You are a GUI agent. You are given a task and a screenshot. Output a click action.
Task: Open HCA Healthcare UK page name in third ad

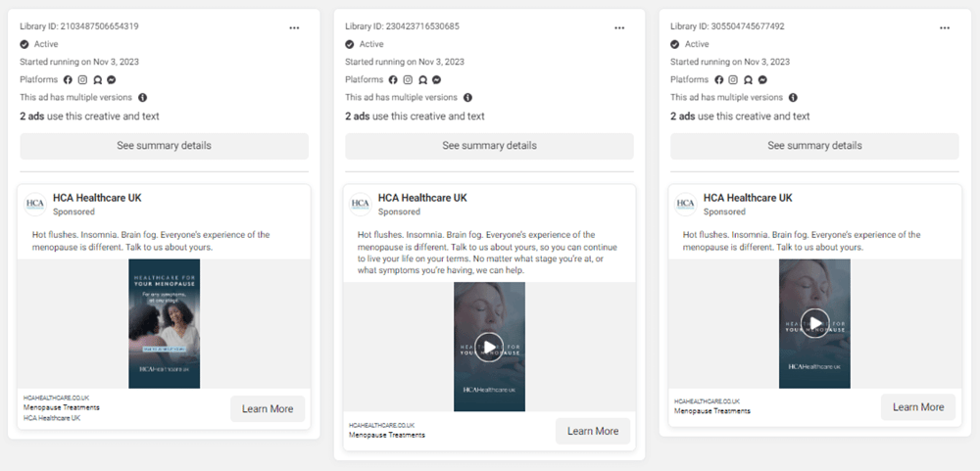[x=748, y=198]
